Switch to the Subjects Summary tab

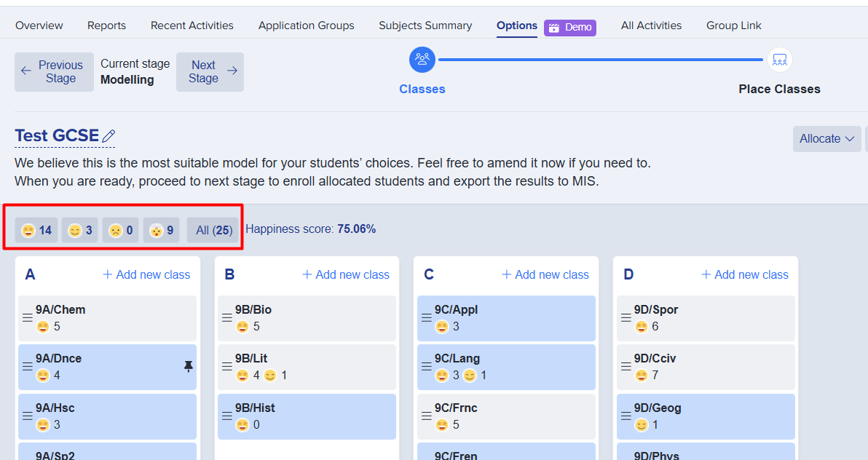pyautogui.click(x=425, y=25)
